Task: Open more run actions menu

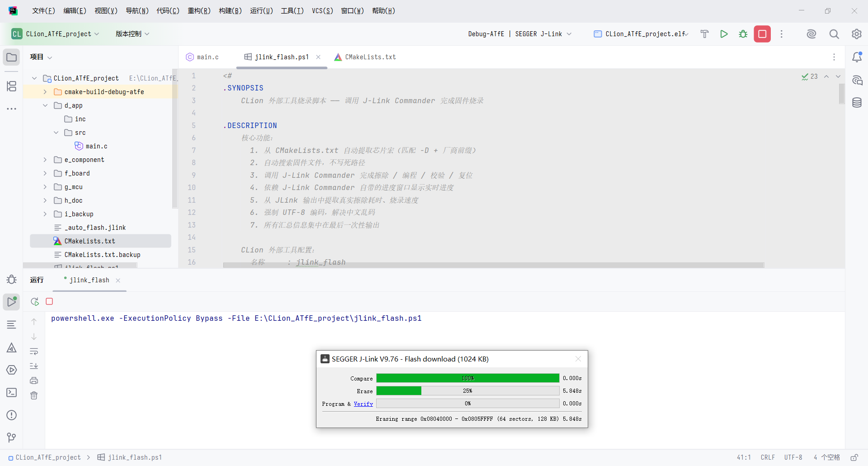Action: pyautogui.click(x=782, y=34)
